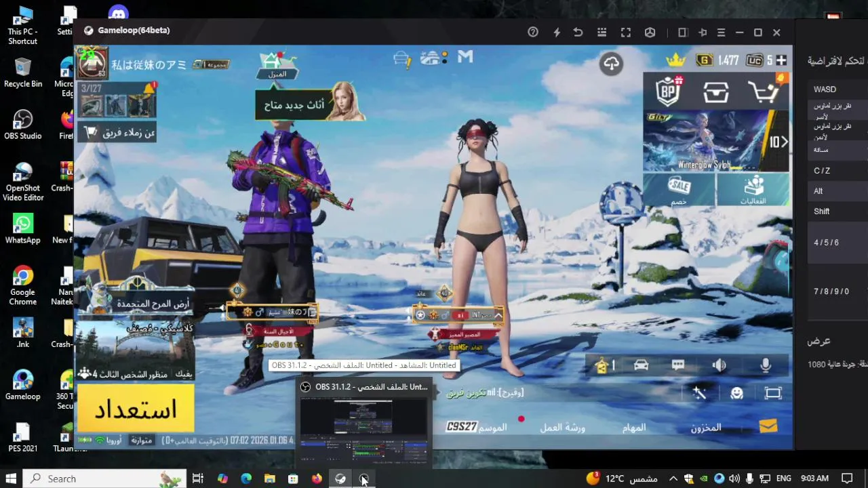Open the key mapping keyboard icon
This screenshot has height=488, width=868.
[x=601, y=32]
